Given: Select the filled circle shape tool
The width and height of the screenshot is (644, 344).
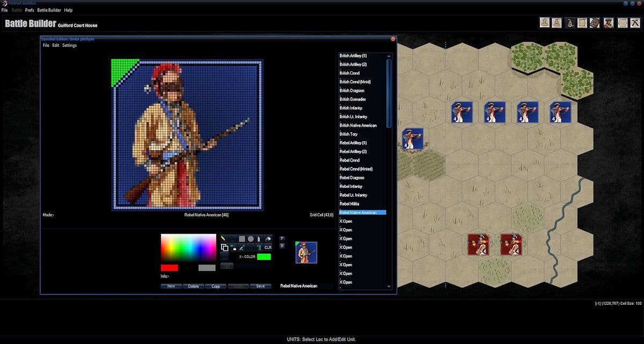Looking at the screenshot, I should [x=251, y=239].
